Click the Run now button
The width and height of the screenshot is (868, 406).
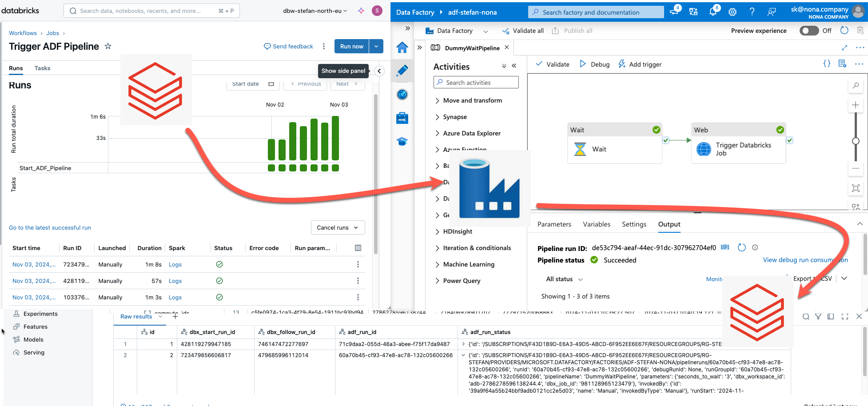pos(351,46)
